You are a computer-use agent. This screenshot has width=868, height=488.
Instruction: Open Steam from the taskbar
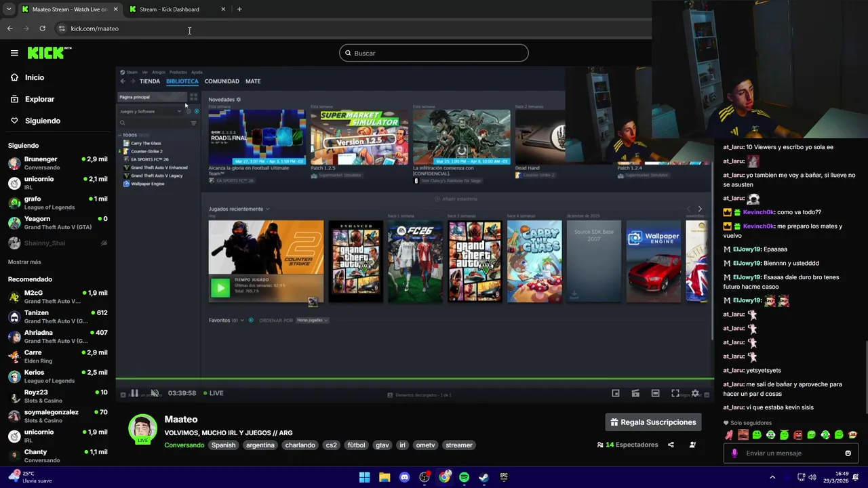[484, 477]
